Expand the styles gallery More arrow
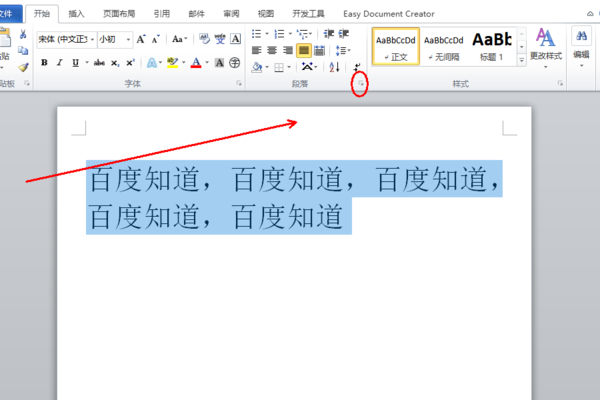 pos(522,60)
